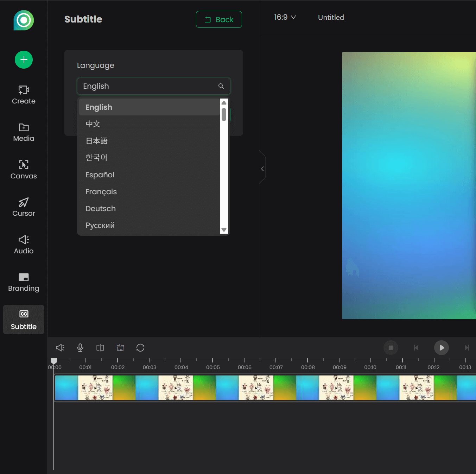Image resolution: width=476 pixels, height=474 pixels.
Task: Open the Media panel
Action: pyautogui.click(x=23, y=132)
